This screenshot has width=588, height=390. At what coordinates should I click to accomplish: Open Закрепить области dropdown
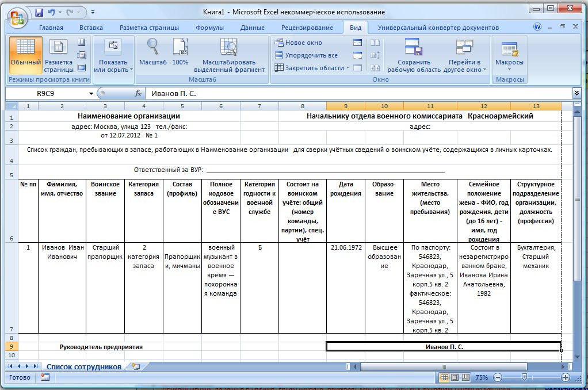(x=311, y=68)
